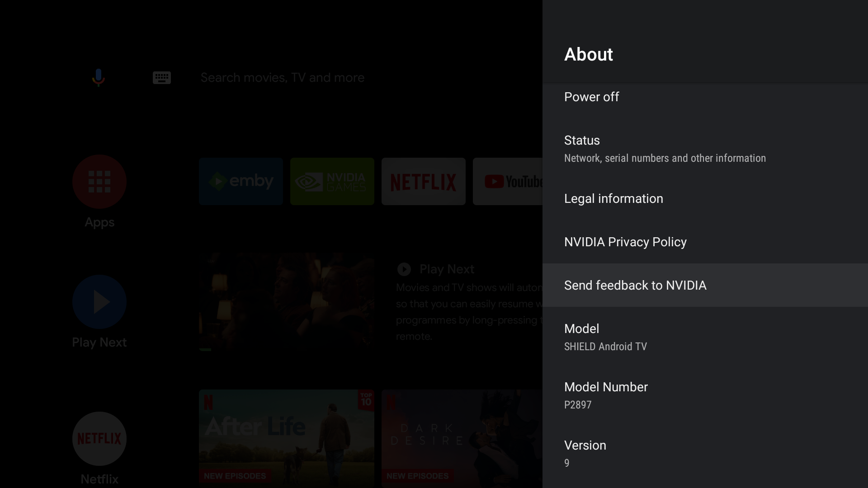The image size is (868, 488).
Task: Open the Dark Desire show thumbnail
Action: coord(461,437)
